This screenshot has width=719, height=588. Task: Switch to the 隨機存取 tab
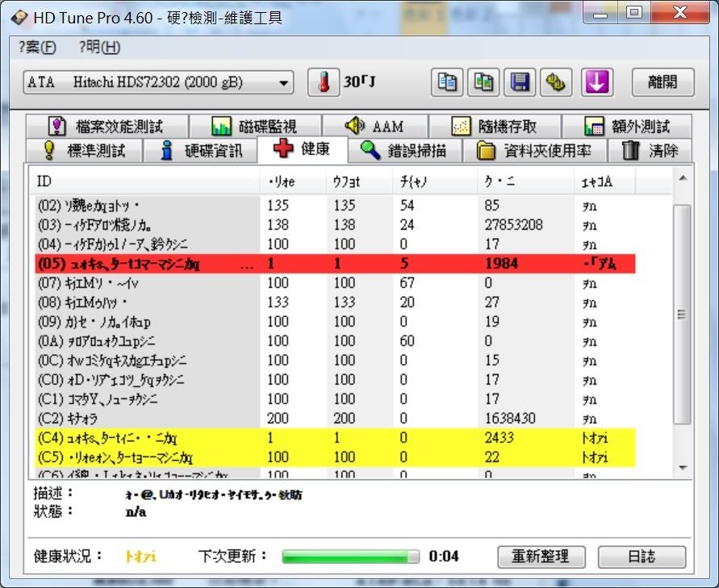pos(495,126)
